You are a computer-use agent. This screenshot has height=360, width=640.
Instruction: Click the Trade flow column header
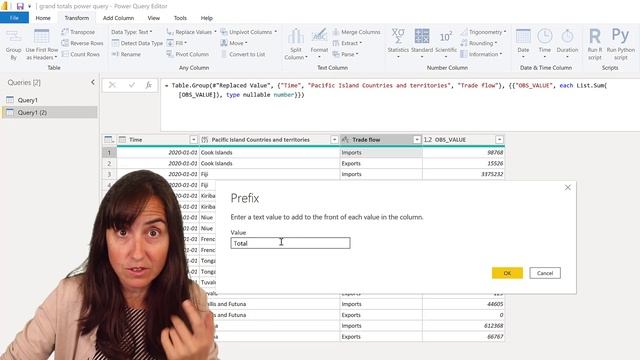coord(381,140)
